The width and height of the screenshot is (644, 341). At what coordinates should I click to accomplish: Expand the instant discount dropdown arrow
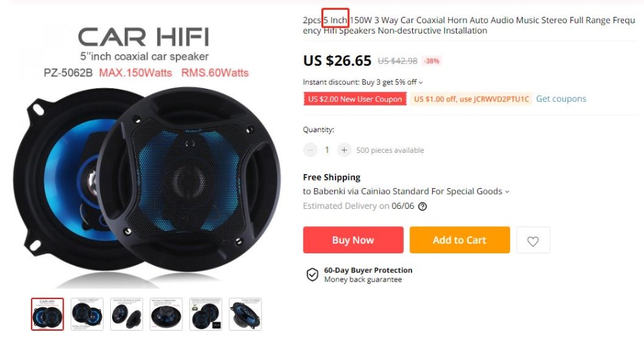point(421,83)
